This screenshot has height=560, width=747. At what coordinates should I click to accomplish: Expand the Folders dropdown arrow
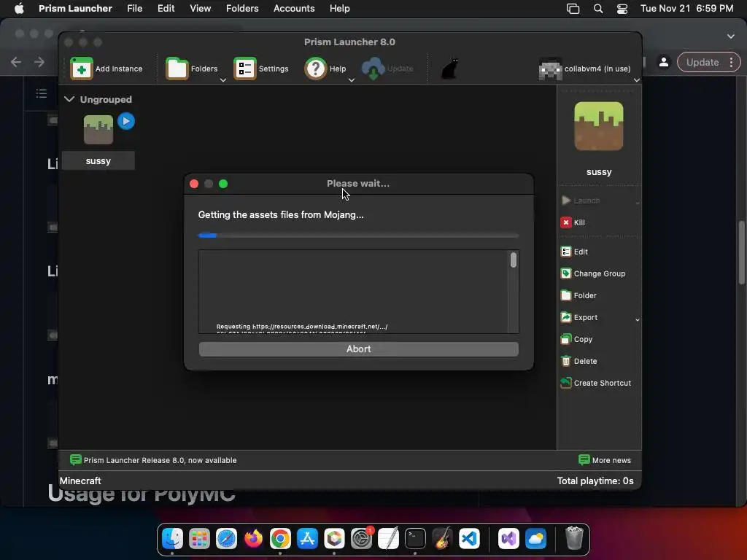coord(223,80)
